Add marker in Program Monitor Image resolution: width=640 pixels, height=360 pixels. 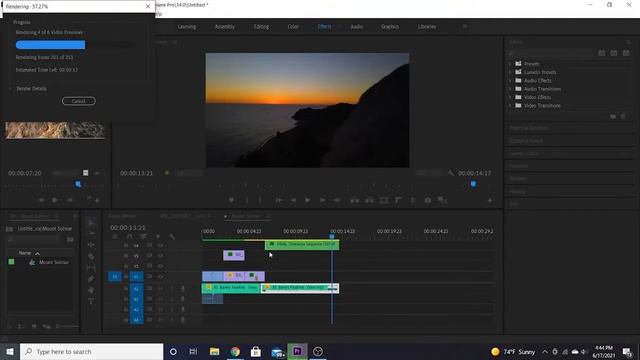click(231, 200)
